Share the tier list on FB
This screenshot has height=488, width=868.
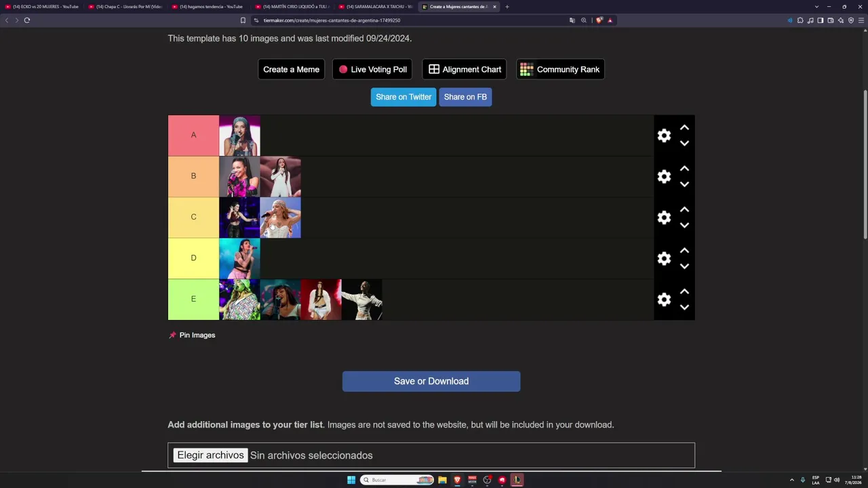[x=465, y=97]
